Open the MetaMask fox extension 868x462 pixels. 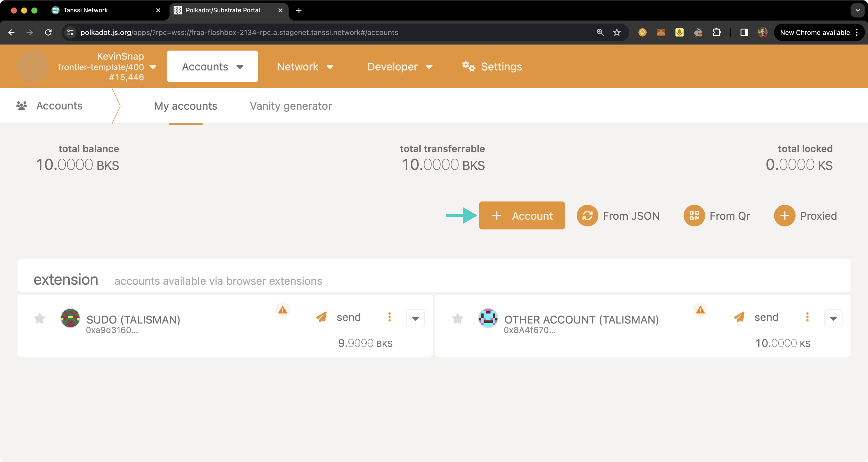pos(661,32)
